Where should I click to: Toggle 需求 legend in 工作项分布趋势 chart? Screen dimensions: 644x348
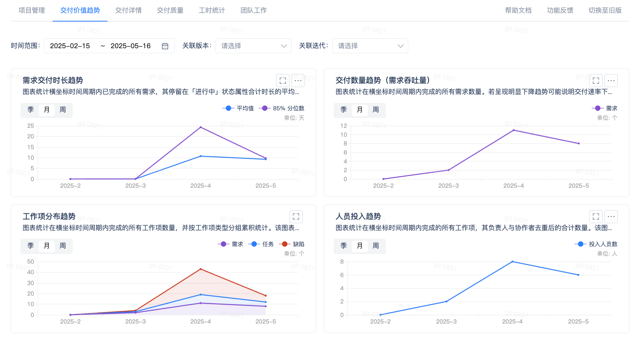click(x=230, y=244)
